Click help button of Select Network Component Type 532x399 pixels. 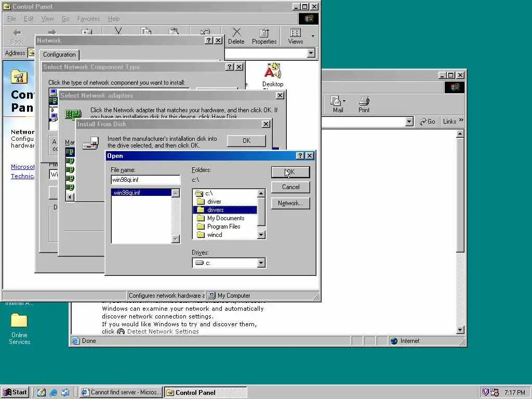(230, 67)
